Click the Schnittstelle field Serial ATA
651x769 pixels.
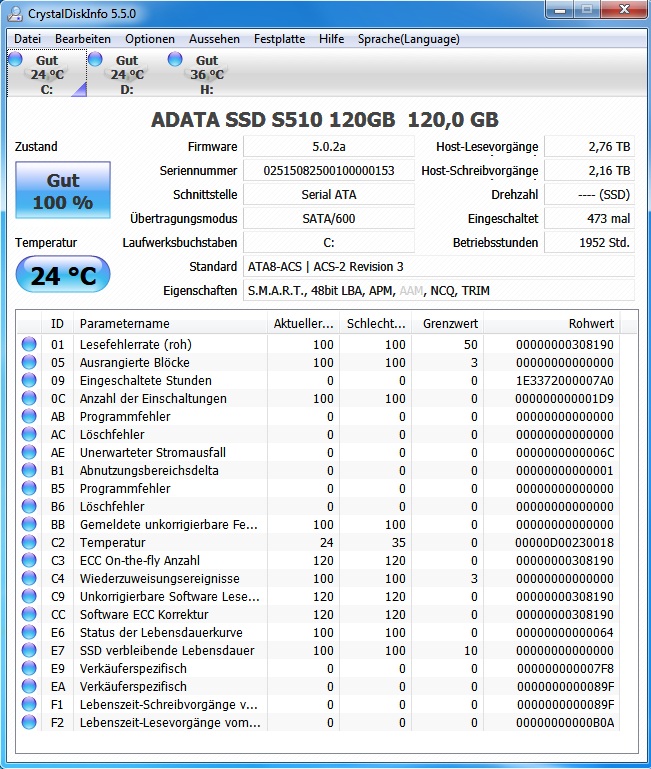tap(329, 194)
